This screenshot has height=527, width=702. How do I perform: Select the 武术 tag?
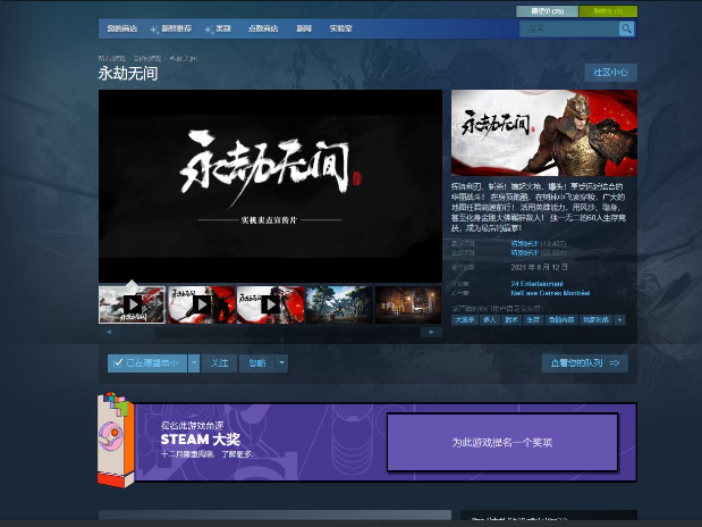[x=511, y=320]
